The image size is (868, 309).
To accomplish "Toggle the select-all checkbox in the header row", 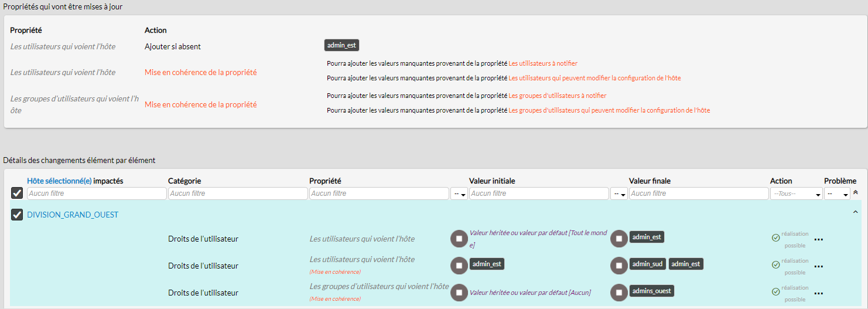I will pos(17,193).
